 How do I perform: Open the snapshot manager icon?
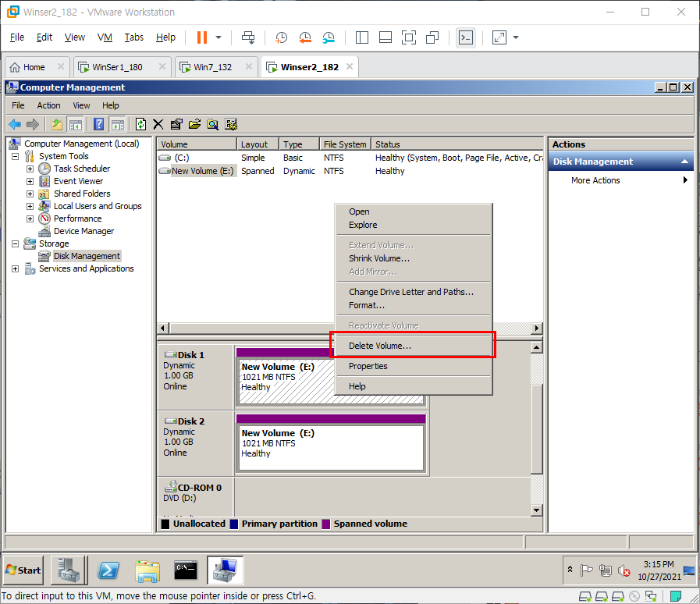(x=329, y=37)
